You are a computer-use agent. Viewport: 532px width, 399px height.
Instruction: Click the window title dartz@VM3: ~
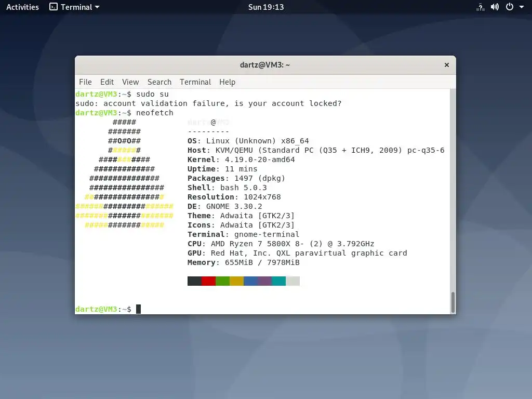(x=264, y=65)
